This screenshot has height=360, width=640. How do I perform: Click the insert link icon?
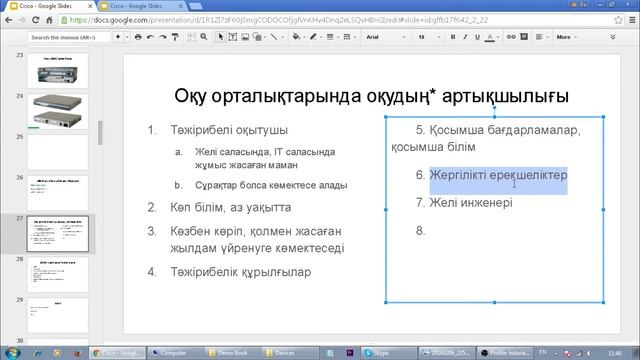tap(511, 37)
